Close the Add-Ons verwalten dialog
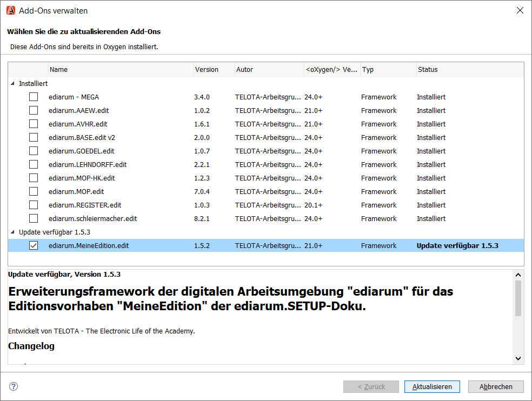The height and width of the screenshot is (401, 532). (x=520, y=10)
